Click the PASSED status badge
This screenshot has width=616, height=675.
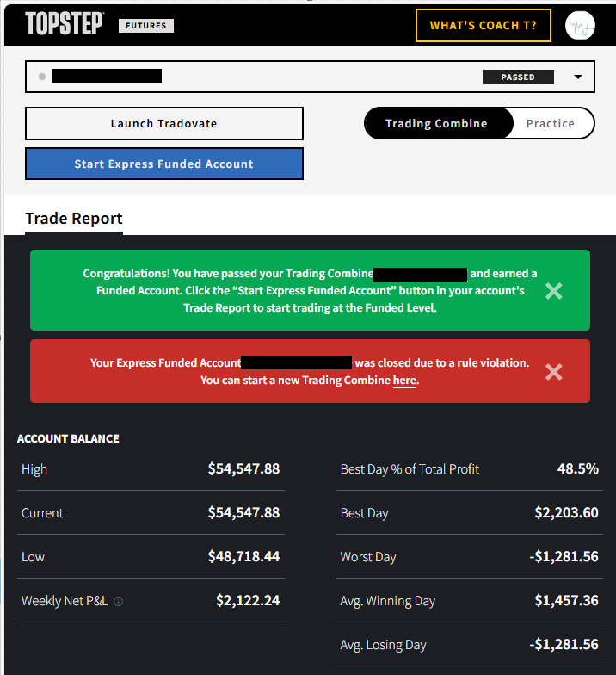point(518,77)
